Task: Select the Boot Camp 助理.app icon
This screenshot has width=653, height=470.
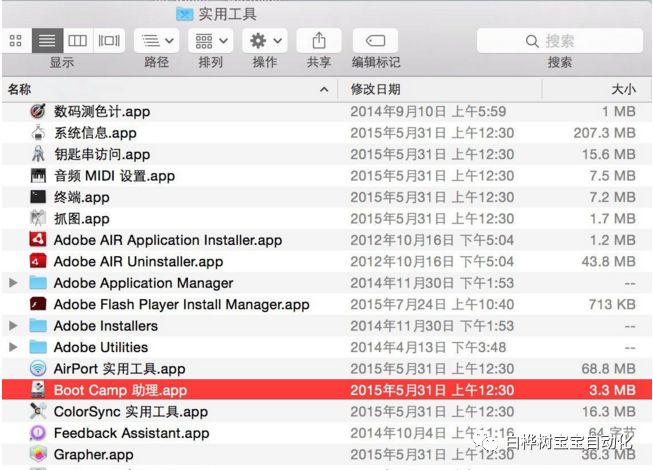Action: tap(38, 390)
